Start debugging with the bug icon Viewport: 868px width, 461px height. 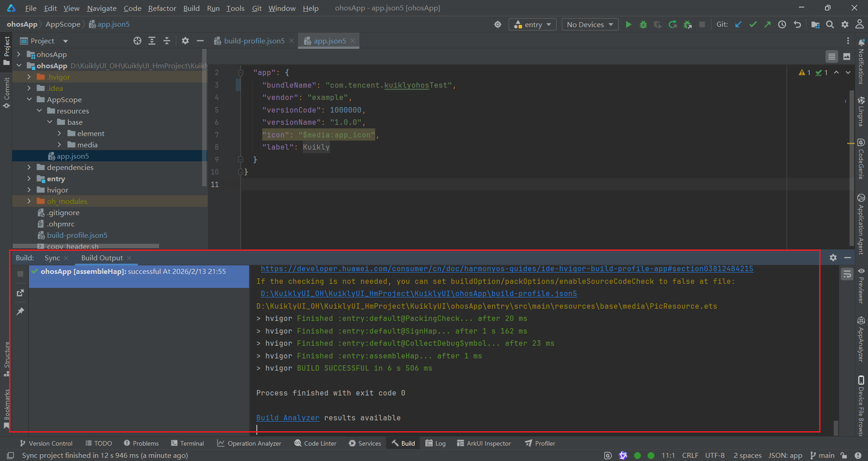643,24
